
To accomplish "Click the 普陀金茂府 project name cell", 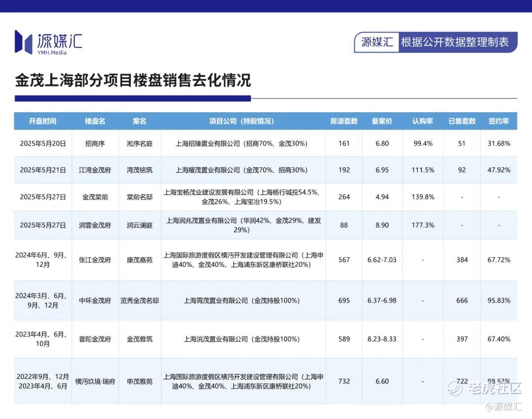I will (95, 339).
